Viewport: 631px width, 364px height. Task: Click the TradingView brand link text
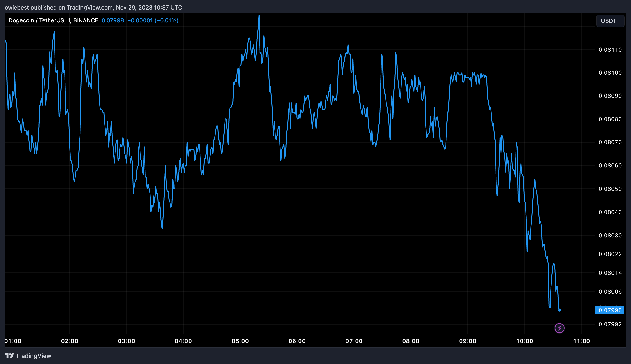(x=34, y=356)
